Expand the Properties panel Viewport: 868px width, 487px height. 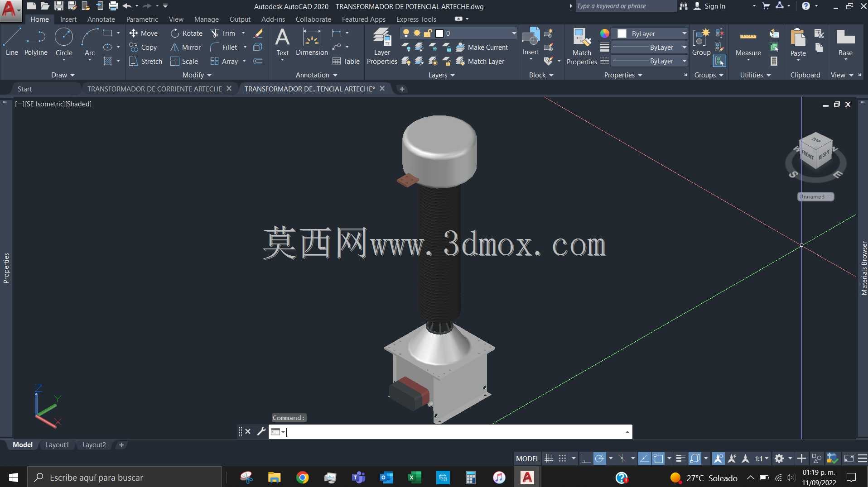click(x=623, y=75)
